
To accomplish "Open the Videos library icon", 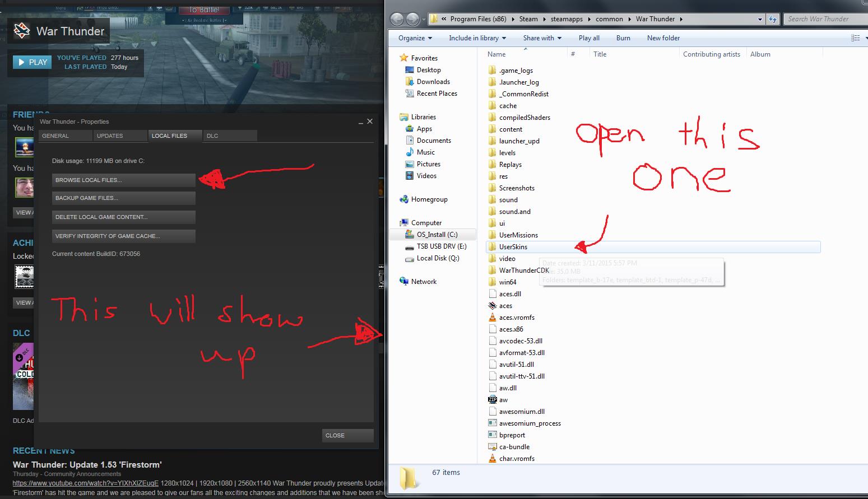I will coord(409,176).
